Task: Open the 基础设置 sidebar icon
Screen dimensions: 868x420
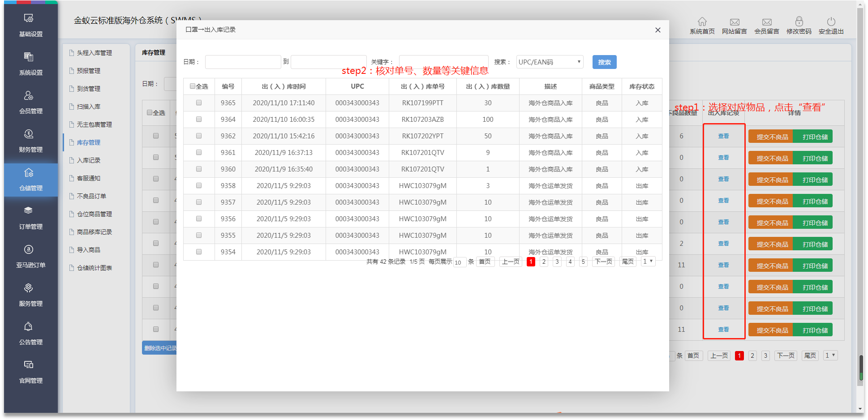Action: click(x=29, y=18)
